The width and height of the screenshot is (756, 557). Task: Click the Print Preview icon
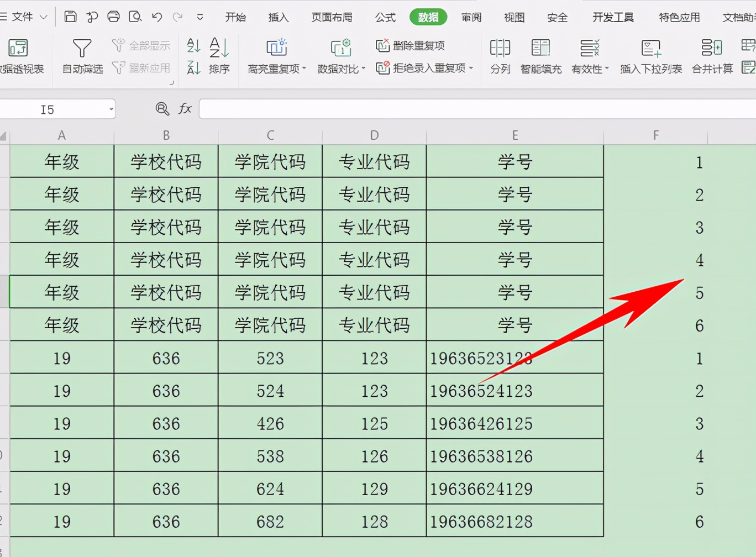[135, 17]
